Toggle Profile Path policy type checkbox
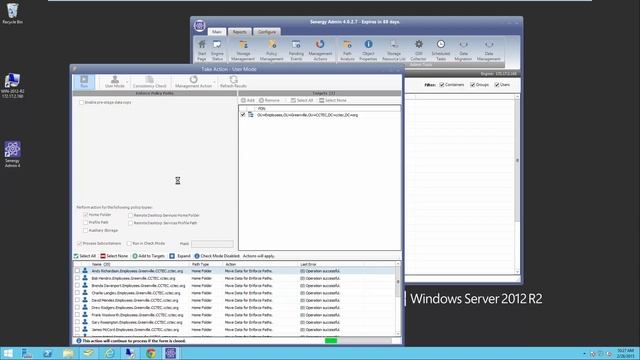The image size is (640, 360). (86, 222)
